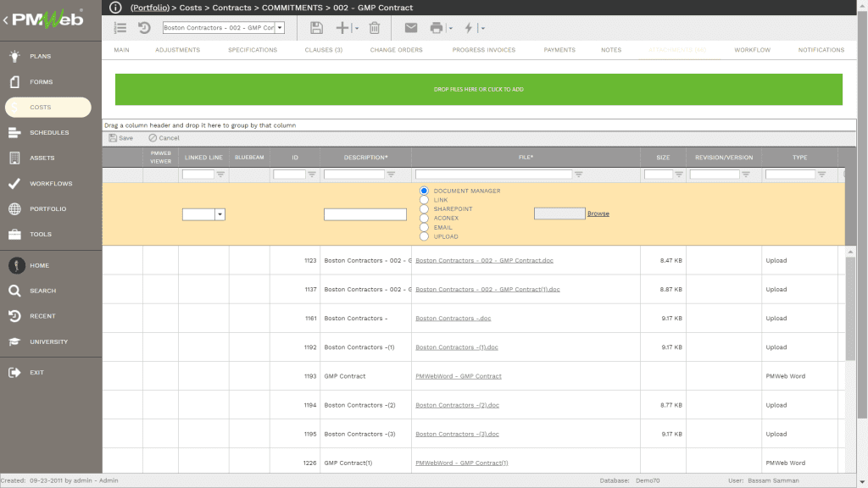
Task: Click the ID column filter input
Action: [290, 175]
